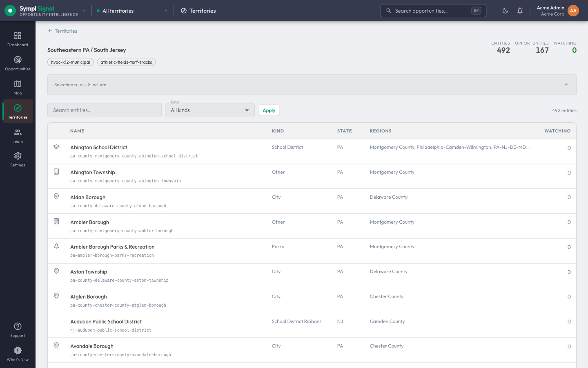588x368 pixels.
Task: Click the ENTITIES 492 stat
Action: point(501,47)
